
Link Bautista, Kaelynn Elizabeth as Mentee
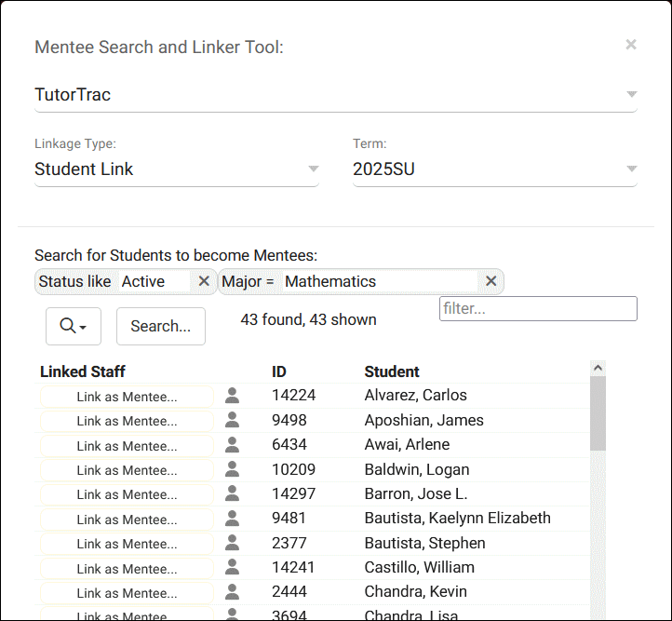pyautogui.click(x=127, y=520)
